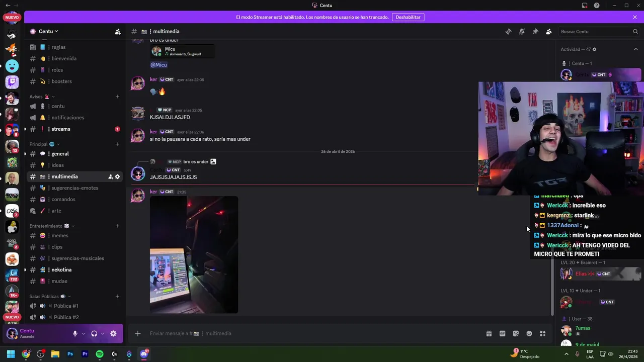Image resolution: width=644 pixels, height=362 pixels.
Task: Open the boosters channel
Action: pos(75,81)
